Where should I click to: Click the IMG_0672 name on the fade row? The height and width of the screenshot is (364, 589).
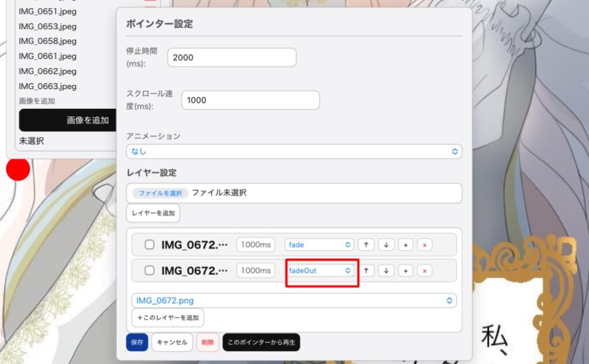click(x=194, y=245)
